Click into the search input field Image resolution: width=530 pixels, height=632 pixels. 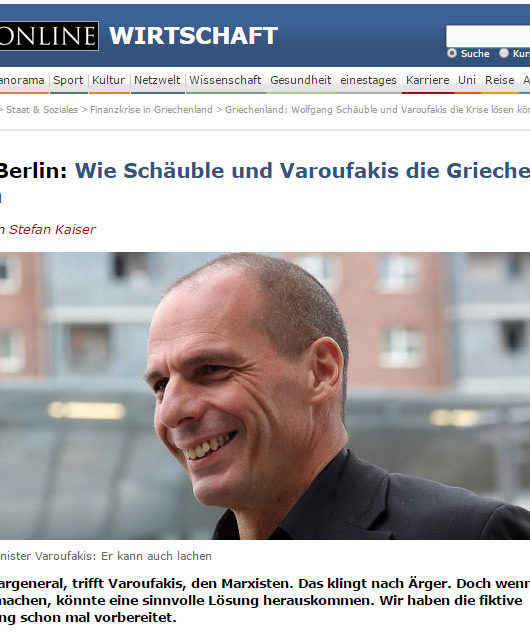(488, 36)
